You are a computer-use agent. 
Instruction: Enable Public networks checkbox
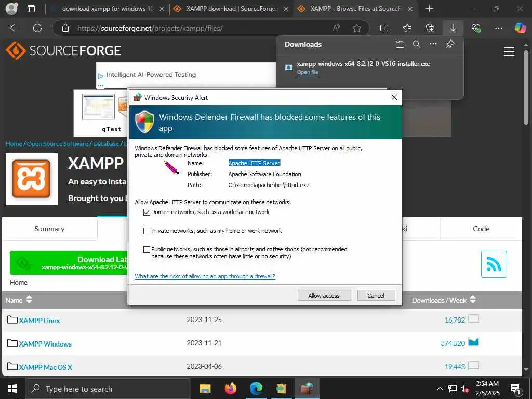[147, 250]
